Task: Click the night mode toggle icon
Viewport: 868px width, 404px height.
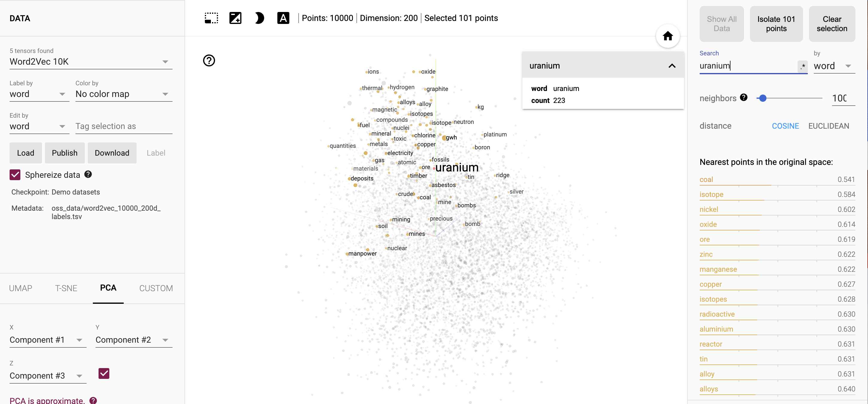Action: point(258,19)
